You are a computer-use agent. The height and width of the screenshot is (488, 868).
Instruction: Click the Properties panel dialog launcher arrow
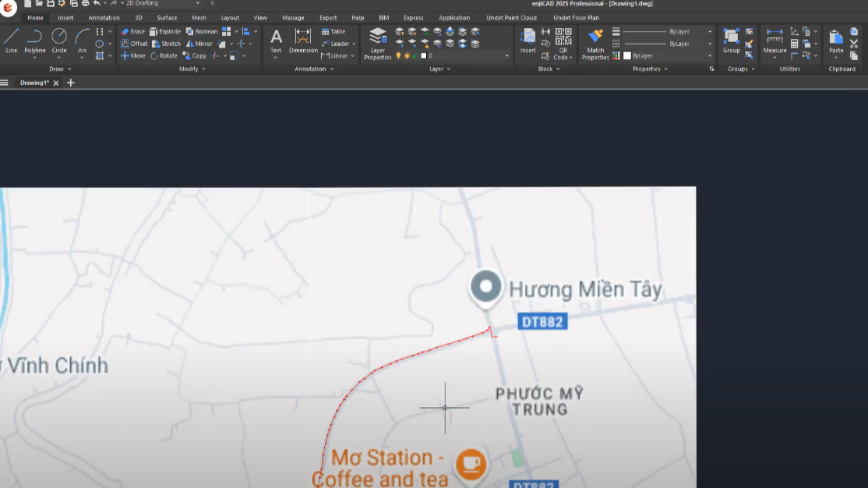(x=711, y=69)
